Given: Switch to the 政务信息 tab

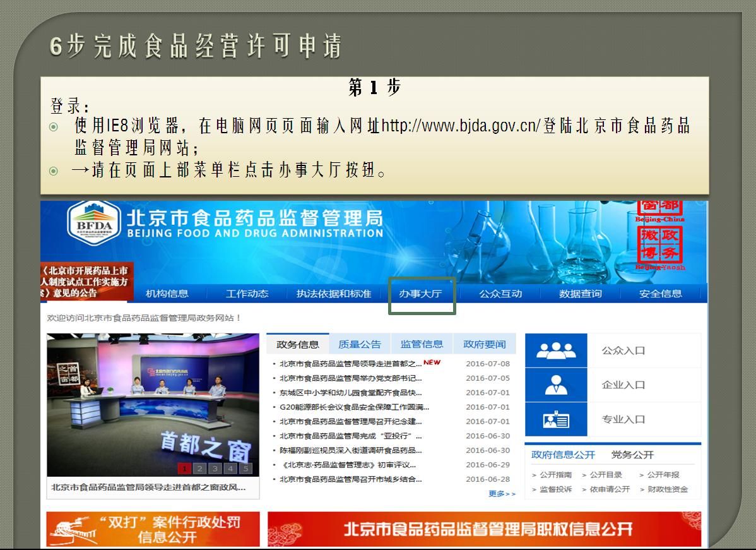Looking at the screenshot, I should tap(297, 344).
